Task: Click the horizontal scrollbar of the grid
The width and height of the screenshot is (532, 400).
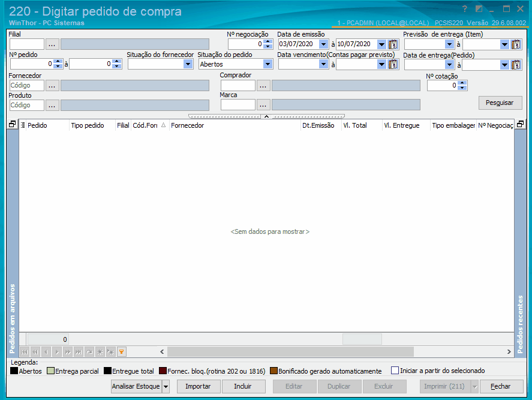Action: (290, 352)
